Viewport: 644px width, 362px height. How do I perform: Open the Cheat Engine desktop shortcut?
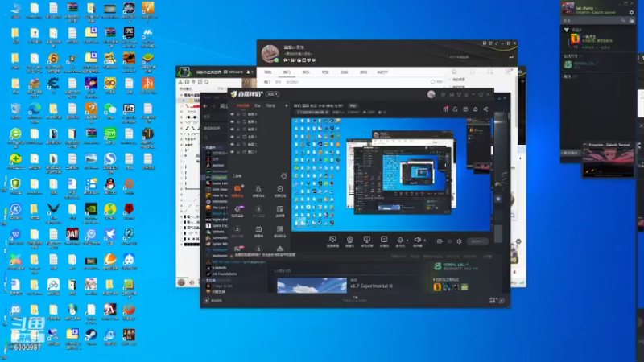click(53, 84)
